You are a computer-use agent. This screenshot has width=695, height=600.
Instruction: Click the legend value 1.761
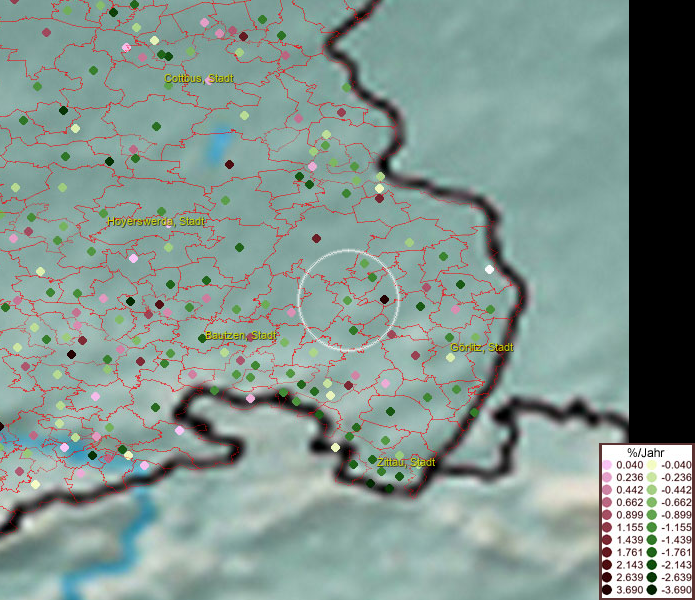629,553
